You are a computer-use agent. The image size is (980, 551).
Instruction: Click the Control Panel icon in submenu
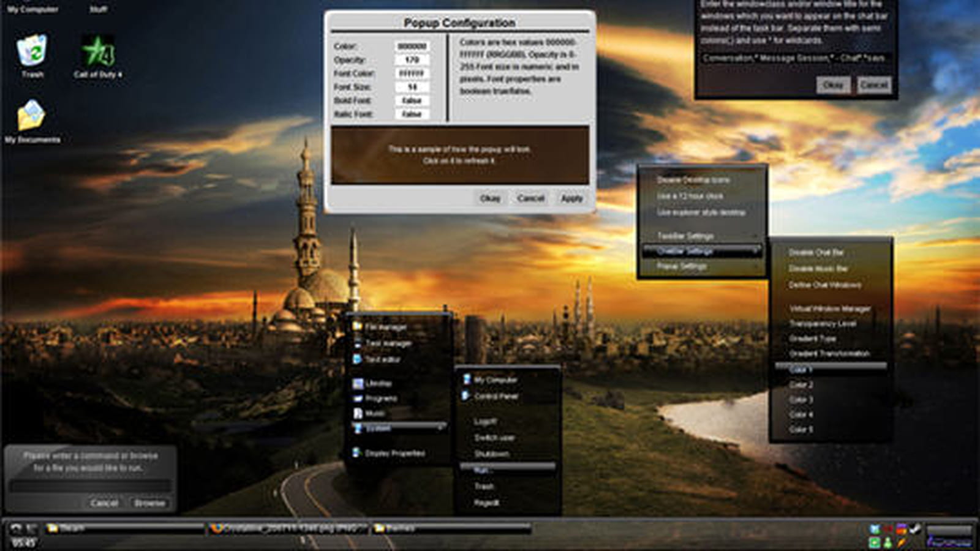click(466, 396)
